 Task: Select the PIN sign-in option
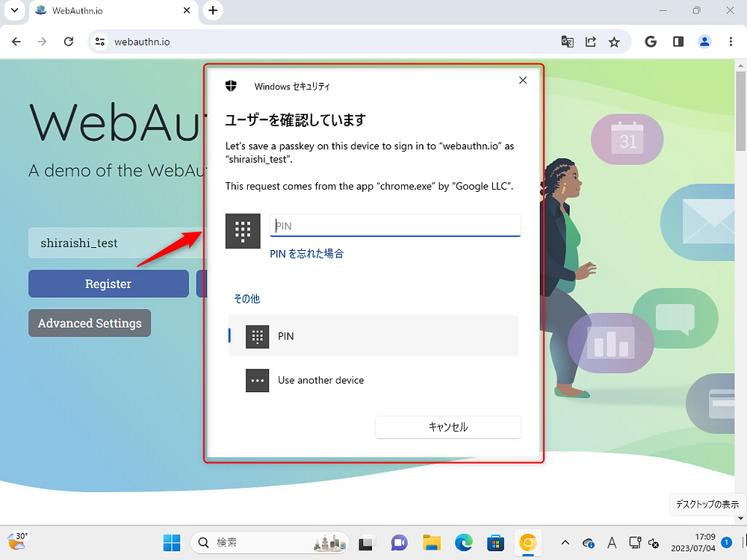(373, 336)
